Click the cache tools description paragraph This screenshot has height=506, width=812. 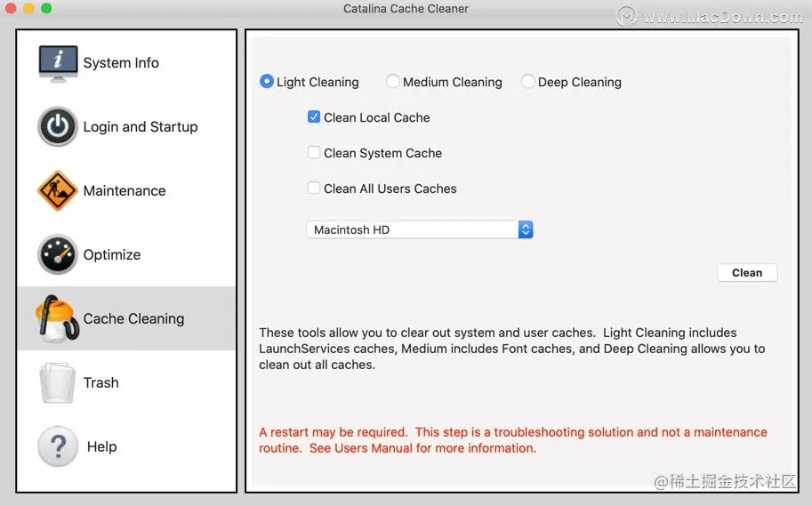(511, 348)
